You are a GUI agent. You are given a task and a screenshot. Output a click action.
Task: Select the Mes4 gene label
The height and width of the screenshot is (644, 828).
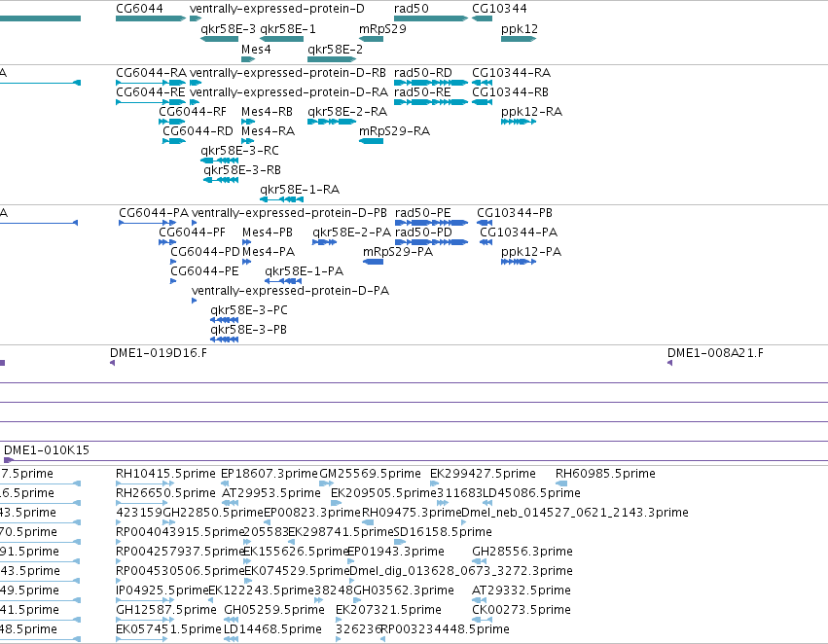coord(256,49)
